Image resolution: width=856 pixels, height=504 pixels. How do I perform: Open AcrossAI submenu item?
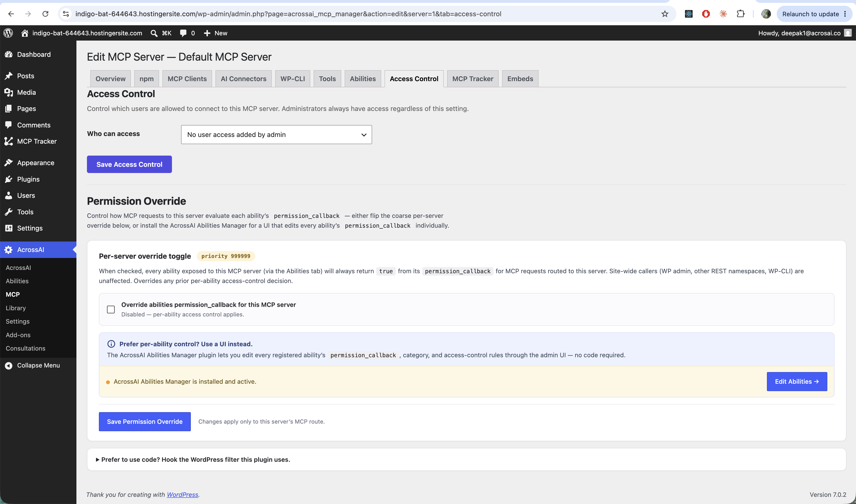click(18, 268)
